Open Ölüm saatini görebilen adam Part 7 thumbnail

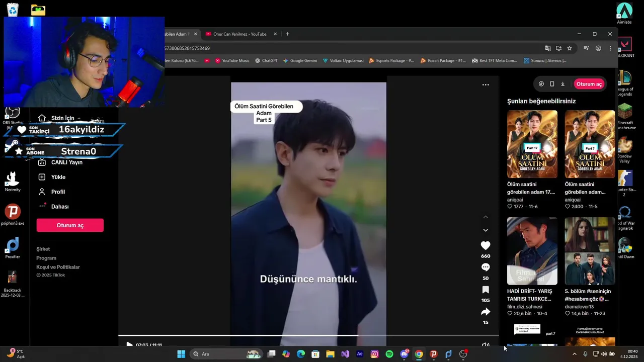(x=590, y=144)
